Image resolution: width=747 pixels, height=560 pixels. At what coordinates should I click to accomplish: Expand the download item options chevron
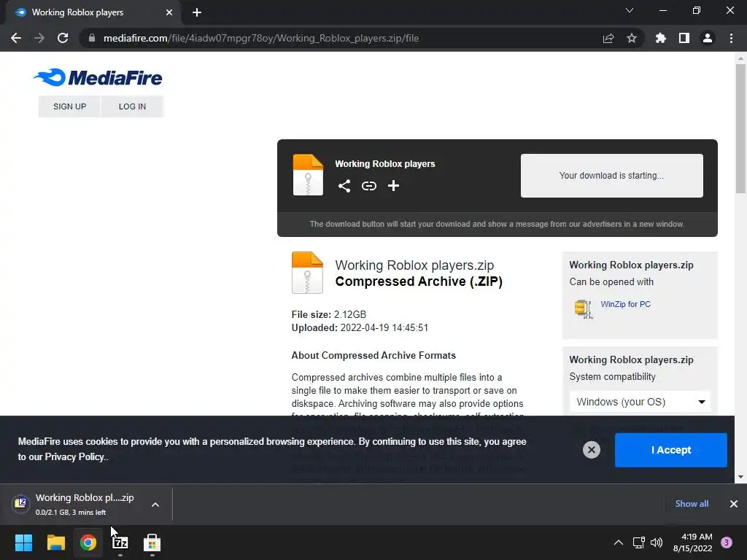coord(155,505)
